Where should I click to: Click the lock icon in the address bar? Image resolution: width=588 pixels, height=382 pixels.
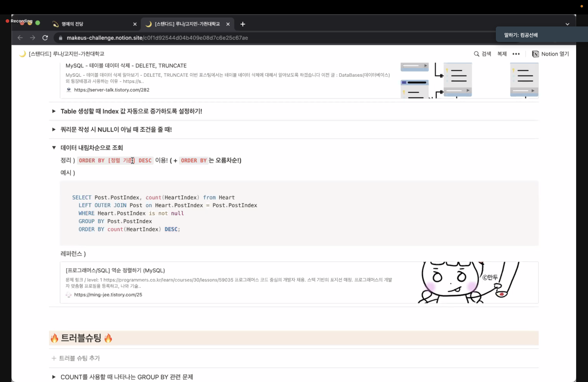60,38
